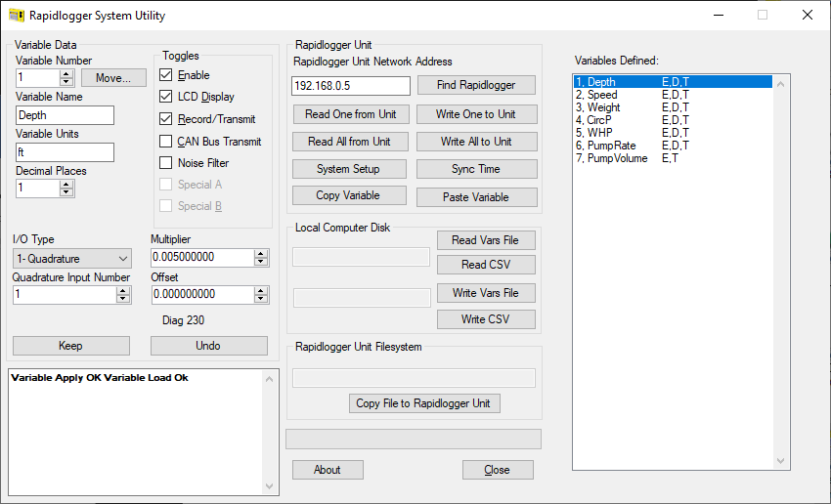Click the Offset value field
Image resolution: width=831 pixels, height=504 pixels.
202,295
